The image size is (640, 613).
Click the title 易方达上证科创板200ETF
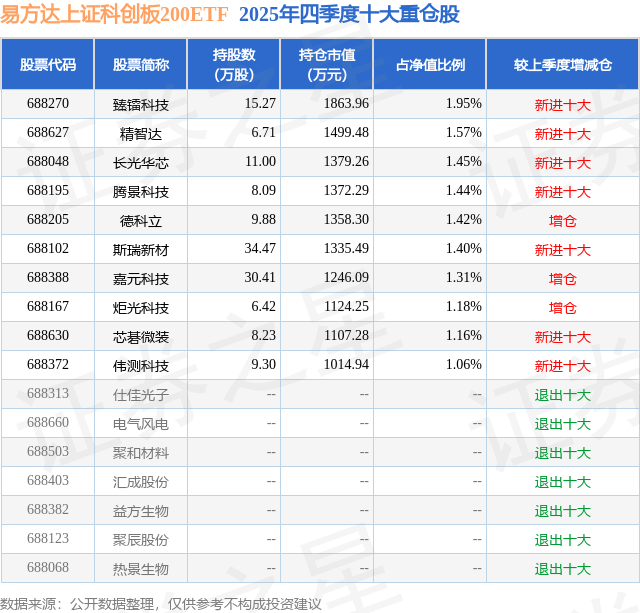114,14
